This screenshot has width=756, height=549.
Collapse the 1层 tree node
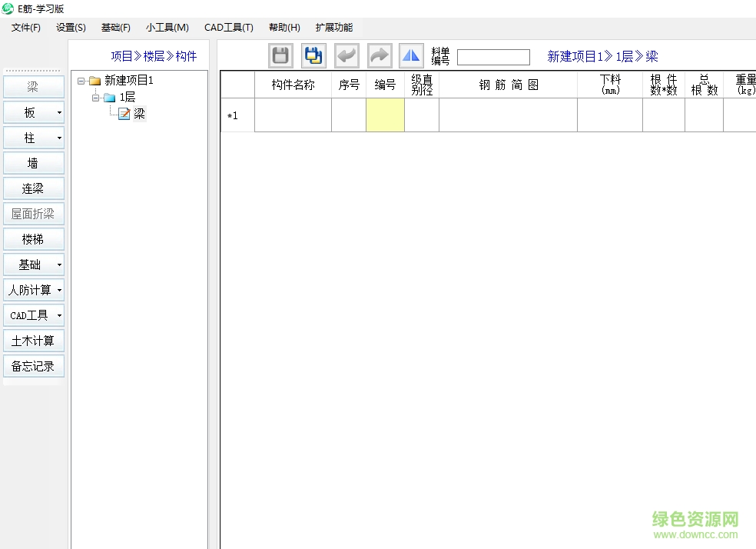pyautogui.click(x=96, y=98)
